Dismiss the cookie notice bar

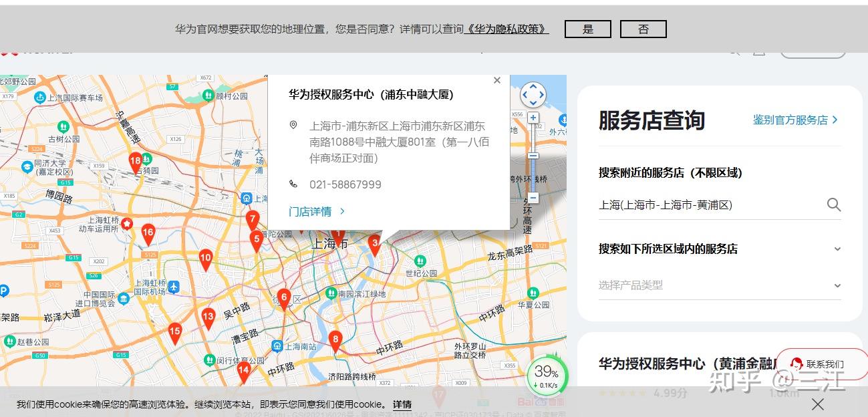tap(818, 404)
